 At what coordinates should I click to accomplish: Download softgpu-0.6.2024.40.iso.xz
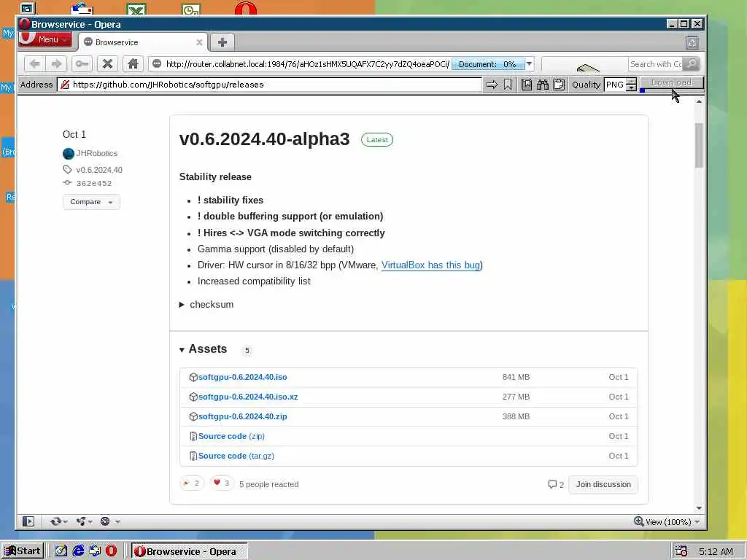(x=248, y=397)
